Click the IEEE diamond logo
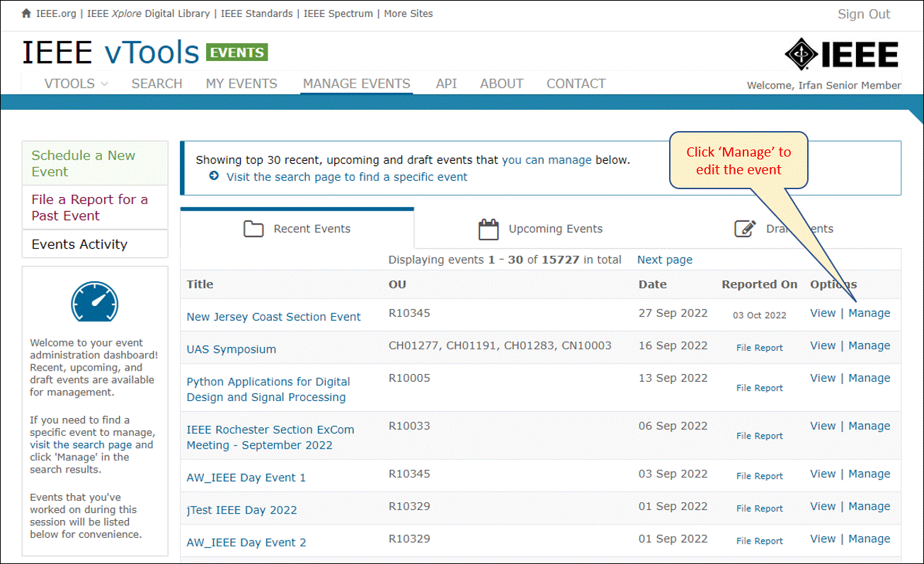The width and height of the screenshot is (924, 564). (x=802, y=55)
